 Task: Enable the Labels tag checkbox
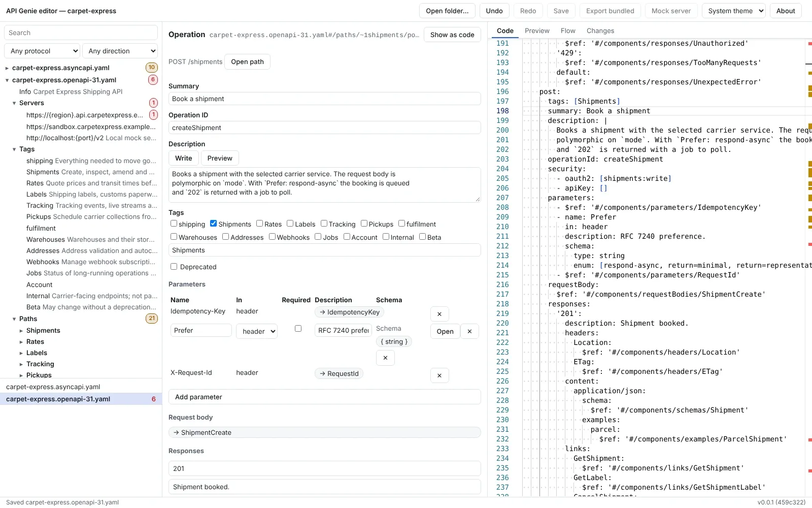click(x=290, y=223)
